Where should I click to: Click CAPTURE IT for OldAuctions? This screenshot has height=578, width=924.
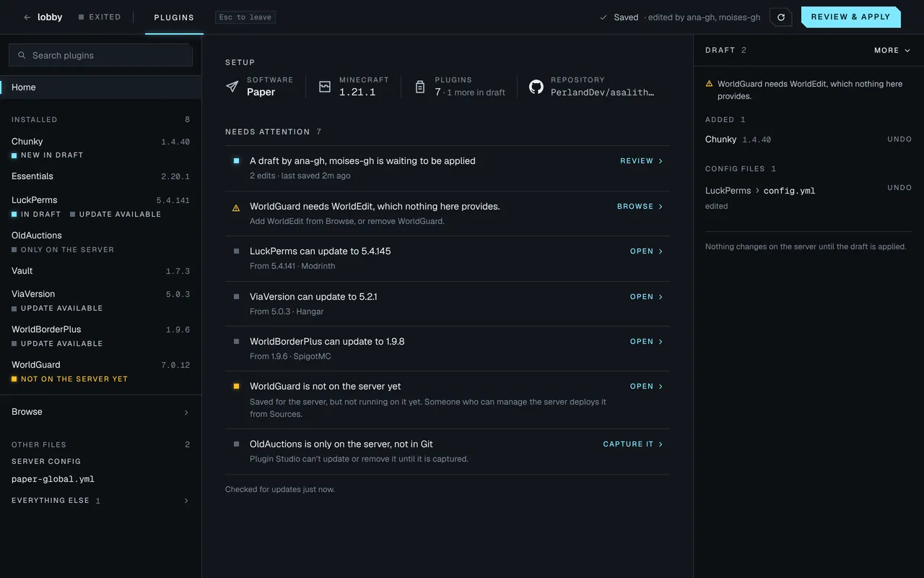633,444
